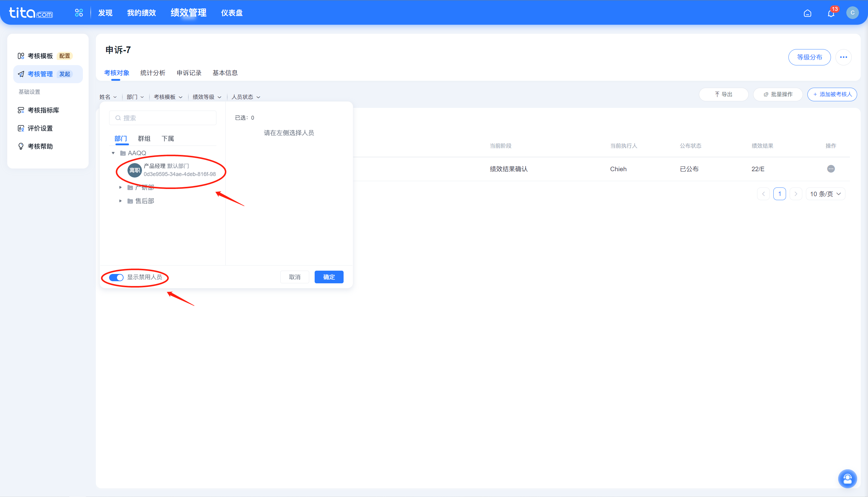Click 取消 in the picker

[294, 277]
